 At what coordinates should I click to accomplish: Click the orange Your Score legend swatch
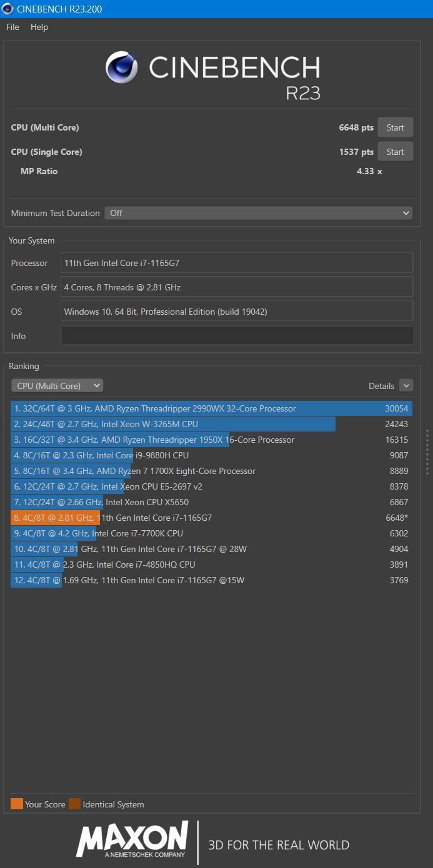[x=17, y=804]
